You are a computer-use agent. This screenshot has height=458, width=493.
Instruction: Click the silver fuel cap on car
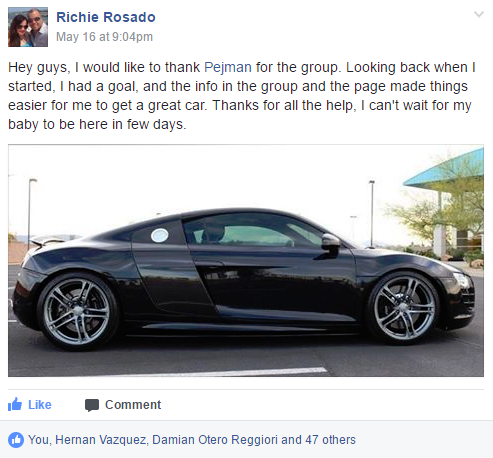(x=160, y=235)
